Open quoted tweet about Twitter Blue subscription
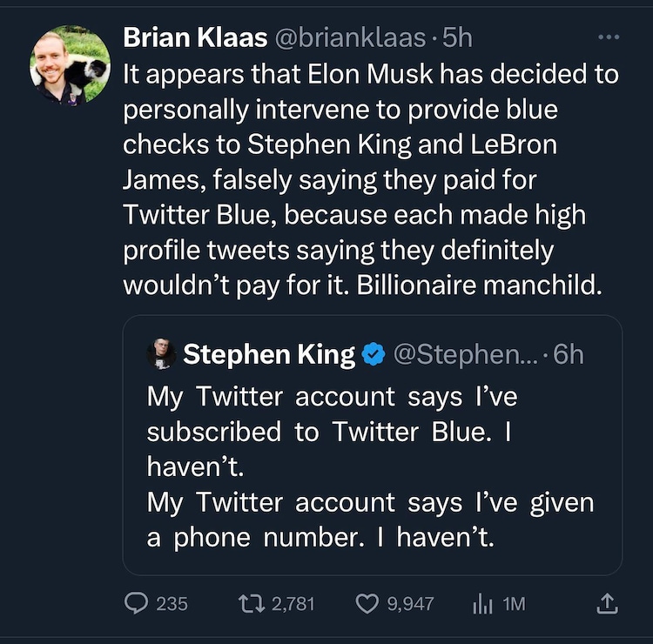Viewport: 653px width, 644px height. tap(372, 467)
